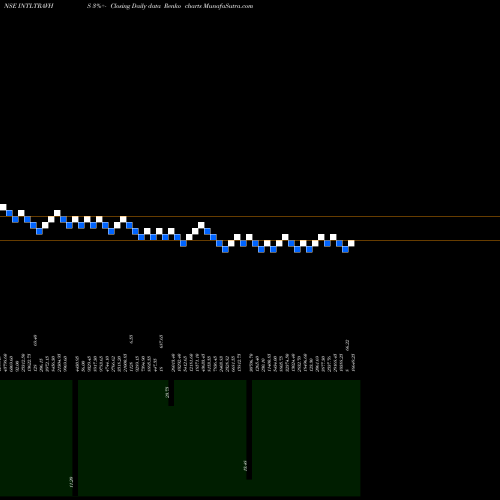Select the last white Renko brick at the series end
Image resolution: width=500 pixels, height=500 pixels.
pos(351,243)
